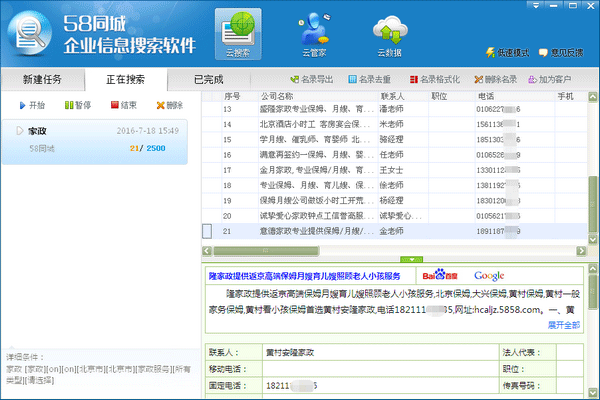The width and height of the screenshot is (600, 400).
Task: Open 意见反馈 feedback
Action: [561, 53]
